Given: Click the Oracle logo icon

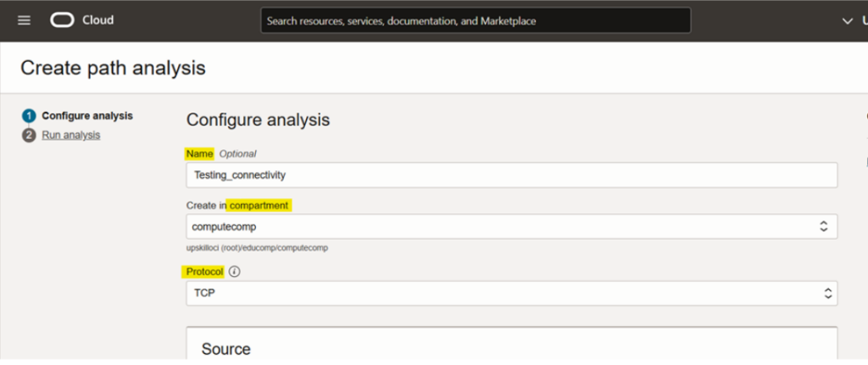Looking at the screenshot, I should pos(63,20).
